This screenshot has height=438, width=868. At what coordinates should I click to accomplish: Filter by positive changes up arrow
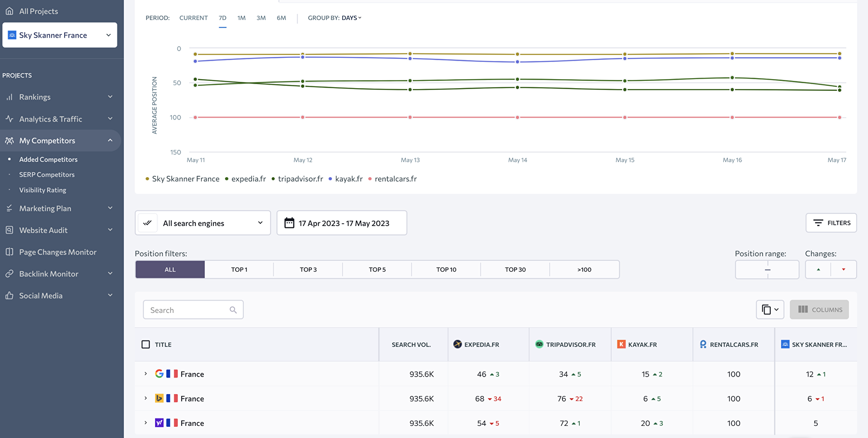[x=818, y=269]
